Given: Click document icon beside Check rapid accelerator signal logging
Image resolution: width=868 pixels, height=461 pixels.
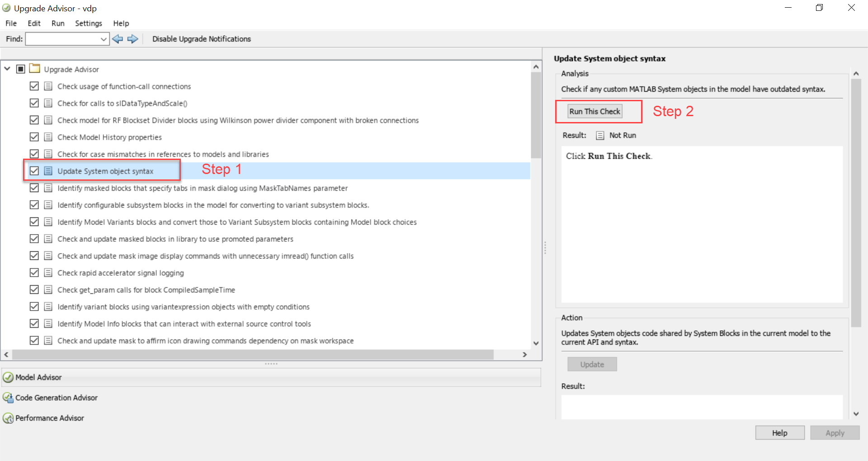Looking at the screenshot, I should pos(48,273).
